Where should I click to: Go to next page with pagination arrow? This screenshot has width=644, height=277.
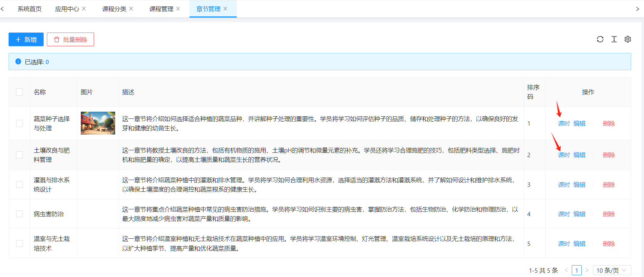click(x=587, y=270)
